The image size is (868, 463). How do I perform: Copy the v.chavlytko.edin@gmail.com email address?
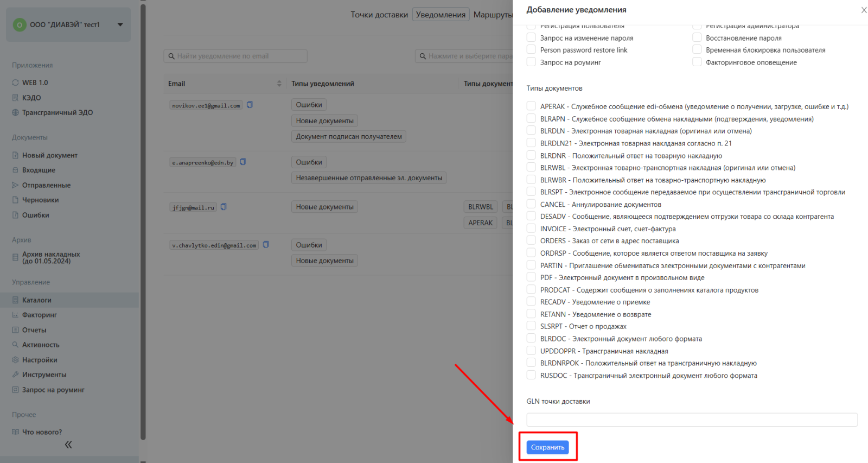[266, 245]
